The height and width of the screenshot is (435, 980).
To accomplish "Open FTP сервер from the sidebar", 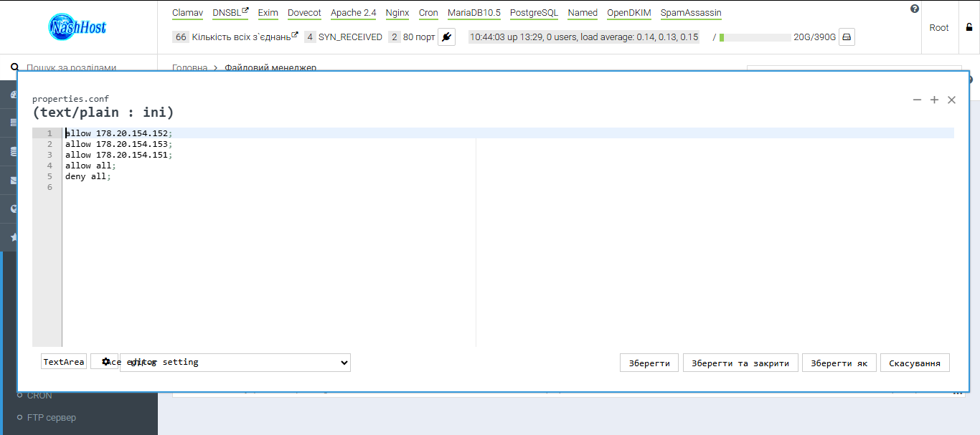I will click(52, 417).
